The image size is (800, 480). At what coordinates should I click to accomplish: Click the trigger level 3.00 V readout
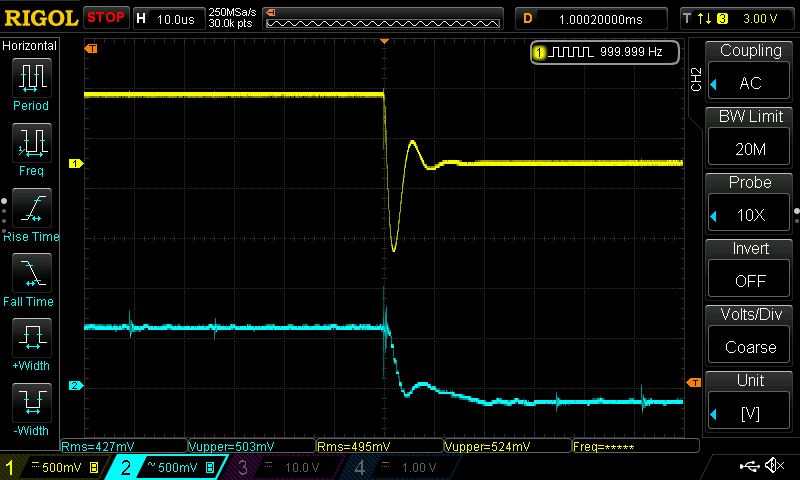coord(760,19)
